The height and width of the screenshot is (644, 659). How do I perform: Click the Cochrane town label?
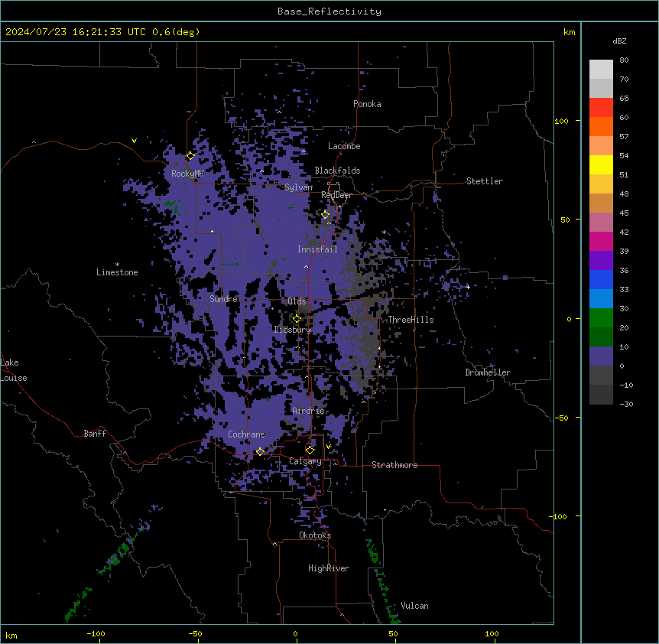[x=246, y=434]
